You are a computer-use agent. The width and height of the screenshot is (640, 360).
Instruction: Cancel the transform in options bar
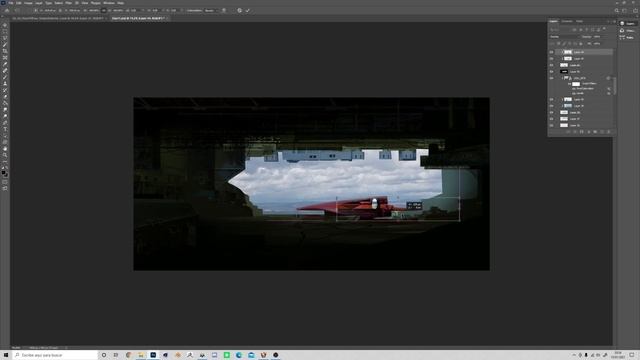point(240,11)
